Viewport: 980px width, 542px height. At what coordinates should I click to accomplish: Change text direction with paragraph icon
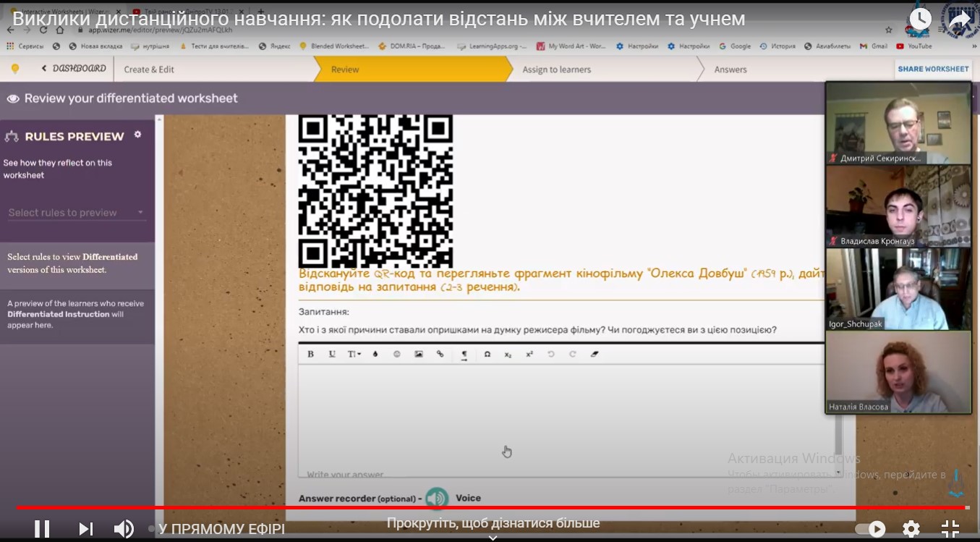pos(464,354)
